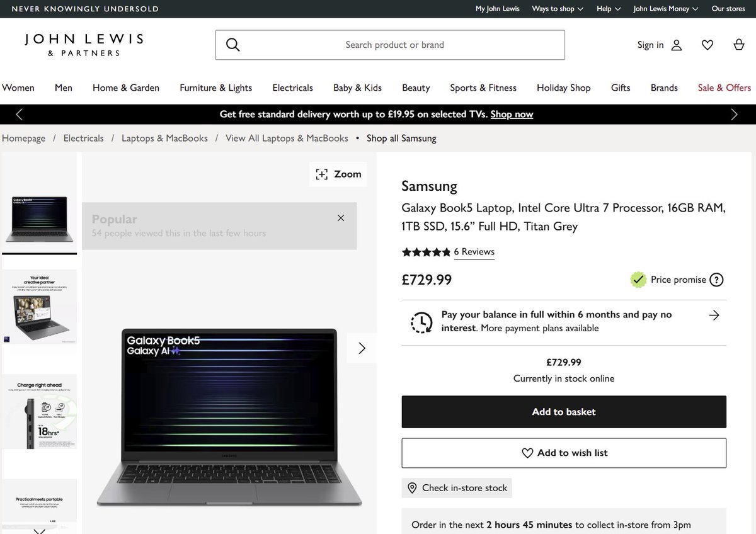Screen dimensions: 756x534
Task: Click the pay-in-6-months clock icon
Action: pyautogui.click(x=421, y=321)
